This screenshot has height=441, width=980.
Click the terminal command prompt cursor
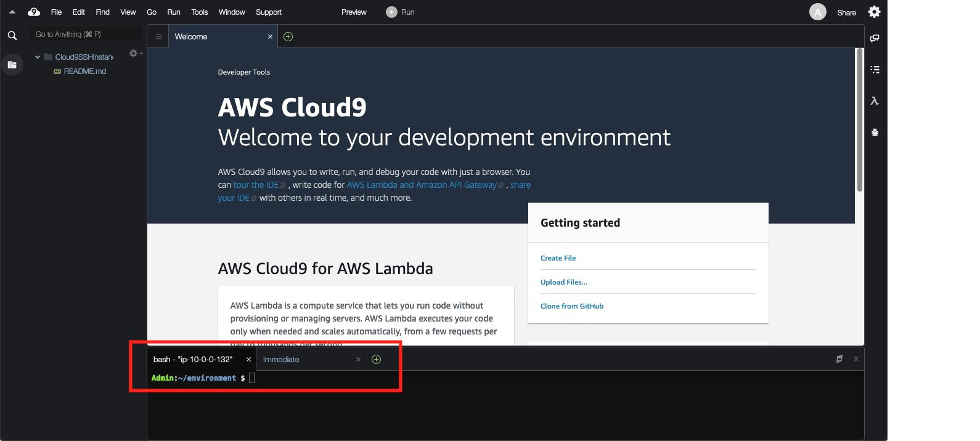251,378
